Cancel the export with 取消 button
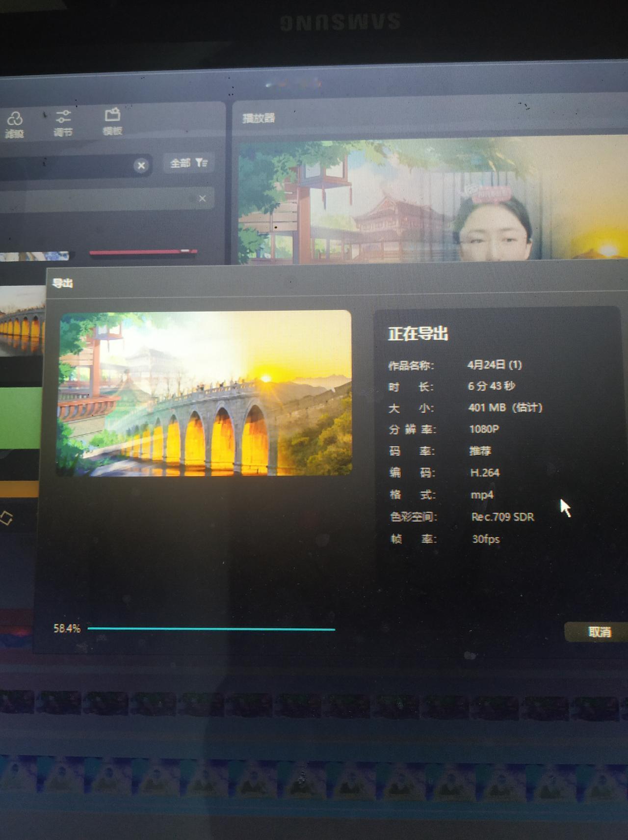Viewport: 628px width, 840px height. point(599,632)
